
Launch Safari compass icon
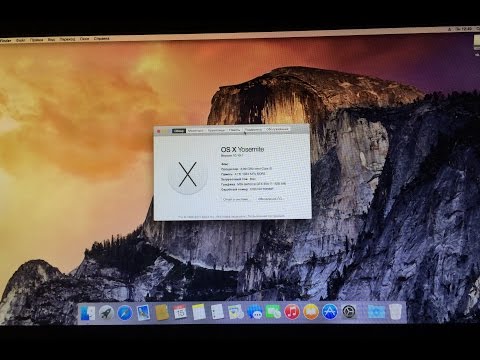tap(125, 313)
